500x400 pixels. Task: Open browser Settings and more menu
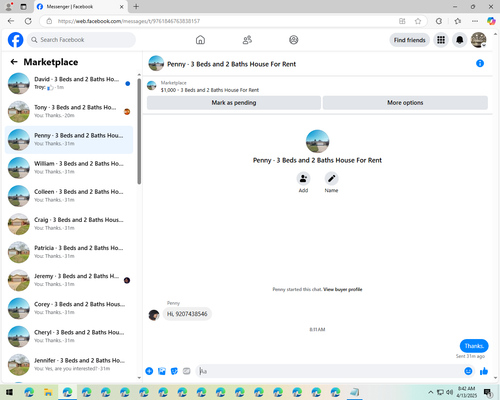tap(475, 21)
